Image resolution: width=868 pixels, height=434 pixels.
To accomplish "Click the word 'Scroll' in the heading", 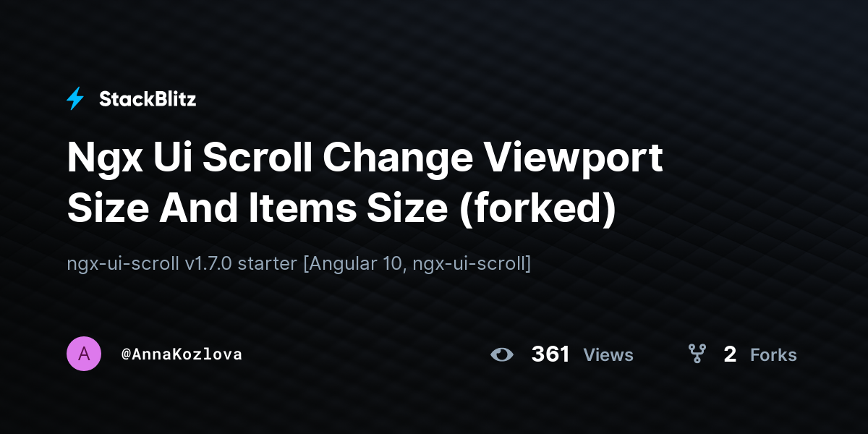I will pyautogui.click(x=257, y=158).
